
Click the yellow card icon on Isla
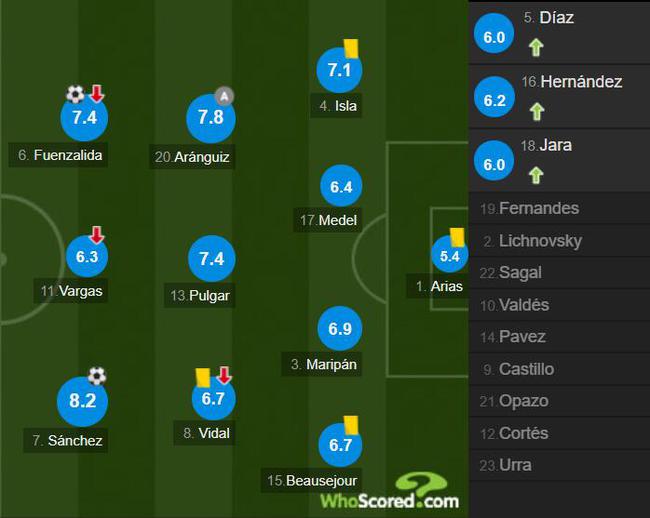pos(351,48)
